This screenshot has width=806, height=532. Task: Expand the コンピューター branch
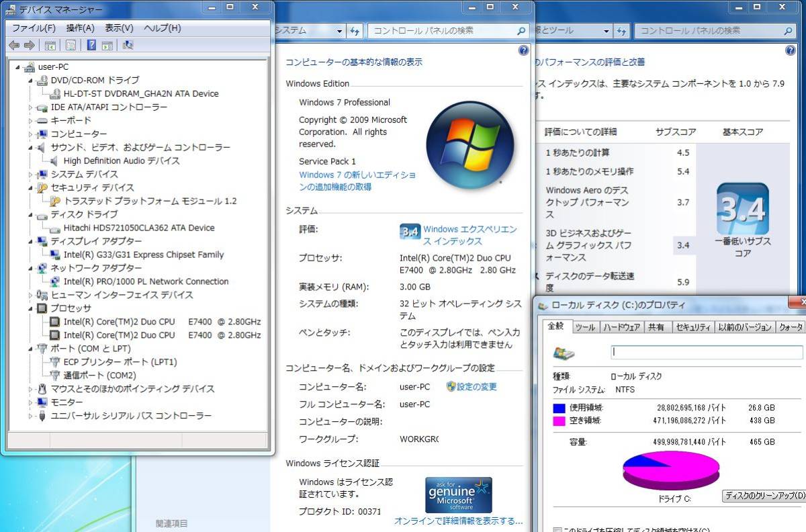[30, 134]
